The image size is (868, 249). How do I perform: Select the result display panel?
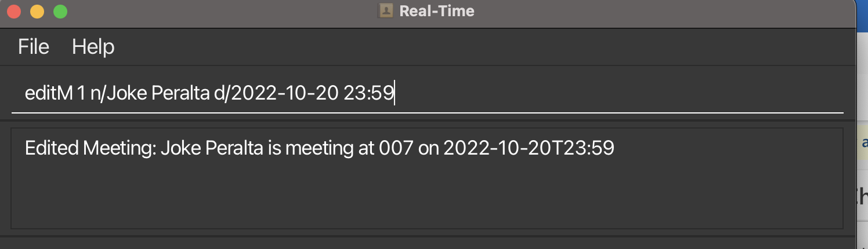[427, 178]
